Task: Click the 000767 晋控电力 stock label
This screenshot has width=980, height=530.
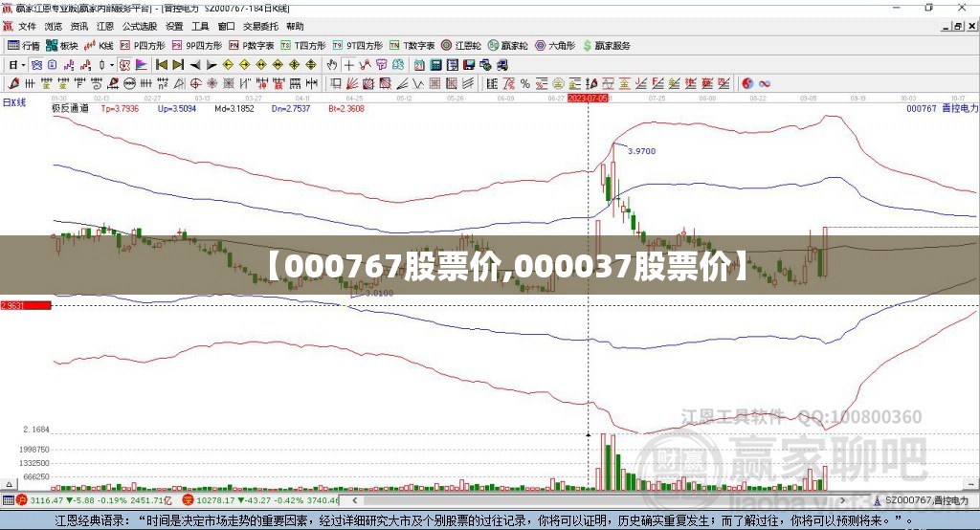Action: [942, 108]
